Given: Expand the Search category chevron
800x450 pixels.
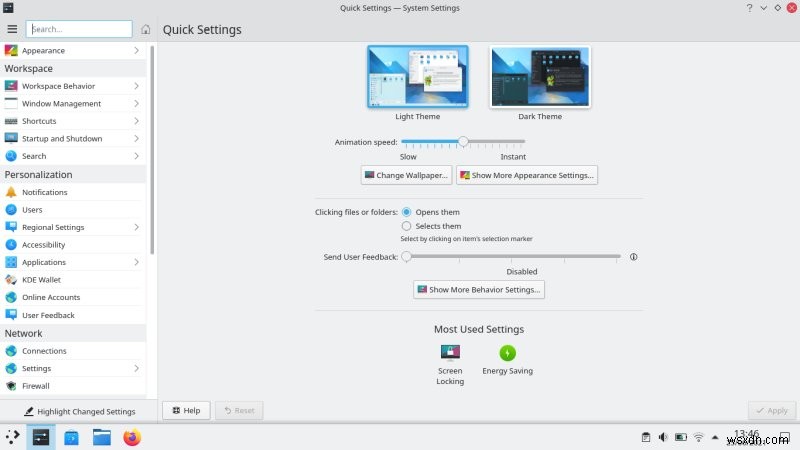Looking at the screenshot, I should point(136,156).
